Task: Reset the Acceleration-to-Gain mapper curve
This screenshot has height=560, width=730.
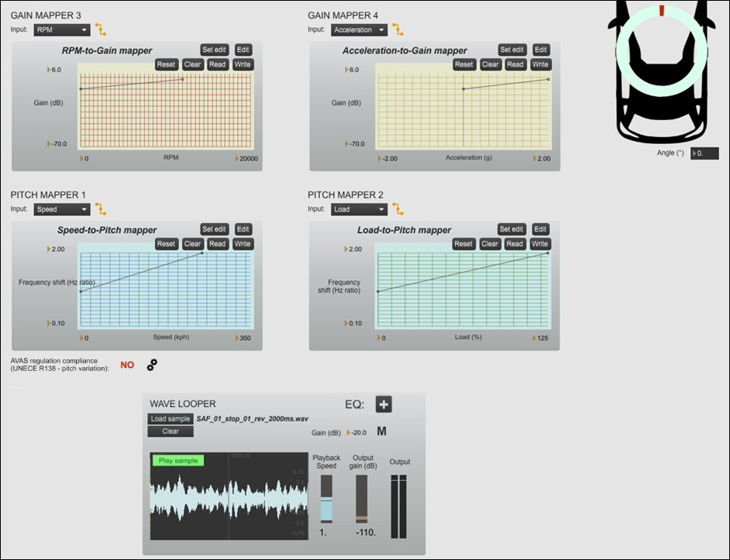Action: 463,65
